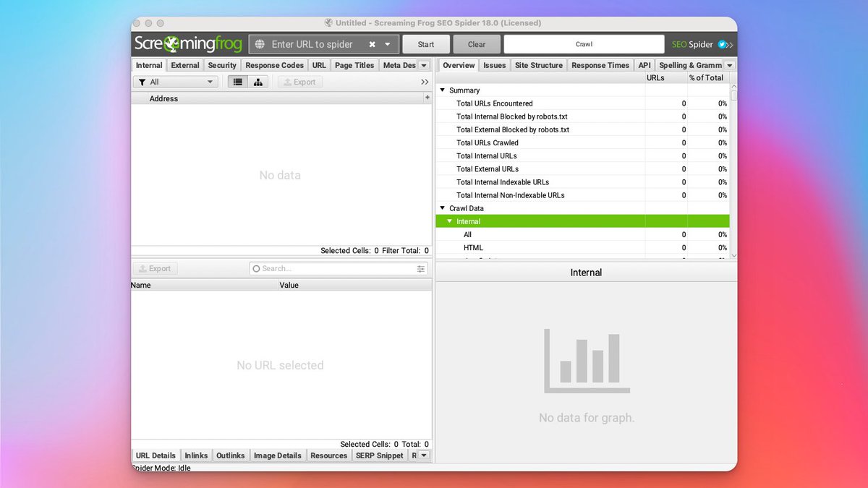Open the Meta Description tab
Image resolution: width=868 pixels, height=488 pixels.
coord(399,65)
